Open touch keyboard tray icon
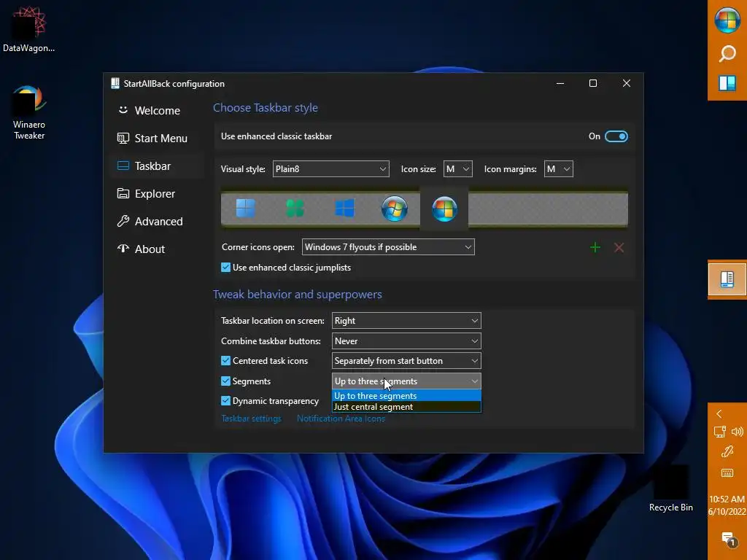The height and width of the screenshot is (560, 747). tap(727, 472)
